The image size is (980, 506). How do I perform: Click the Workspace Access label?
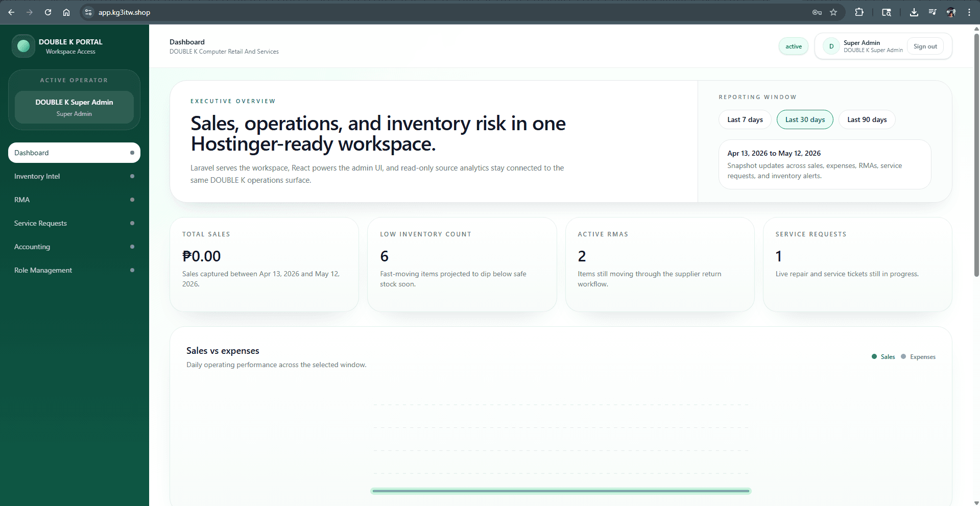coord(70,52)
